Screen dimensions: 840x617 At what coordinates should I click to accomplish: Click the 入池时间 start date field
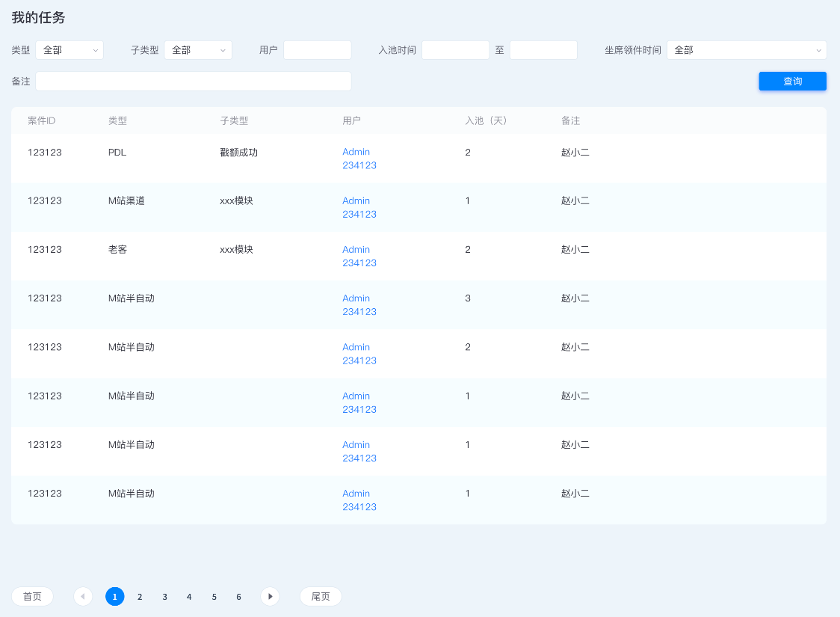coord(455,50)
